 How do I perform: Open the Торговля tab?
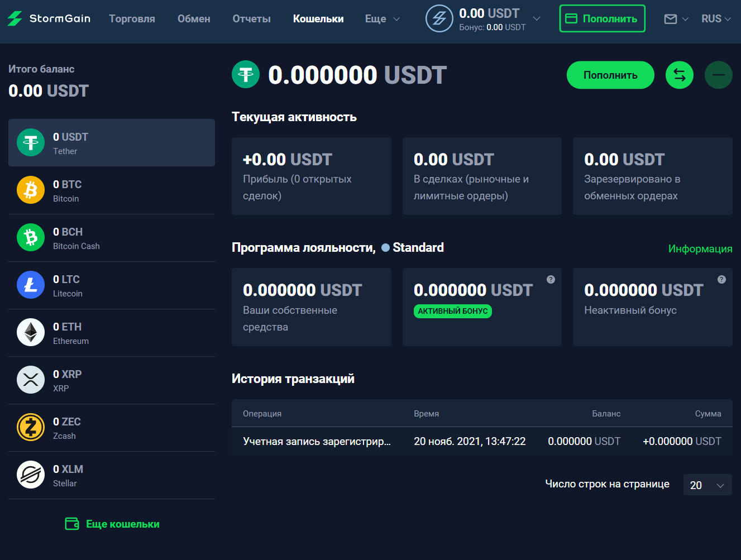click(132, 19)
